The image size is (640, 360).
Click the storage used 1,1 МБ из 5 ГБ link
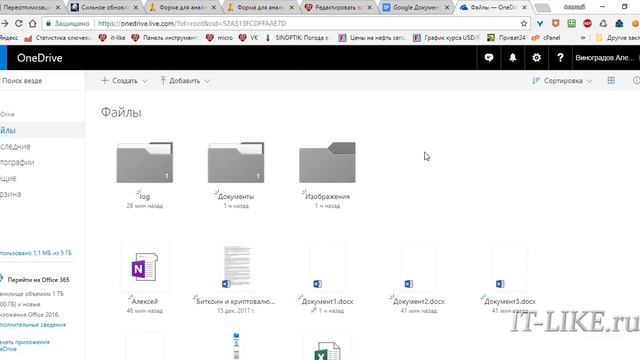(36, 253)
